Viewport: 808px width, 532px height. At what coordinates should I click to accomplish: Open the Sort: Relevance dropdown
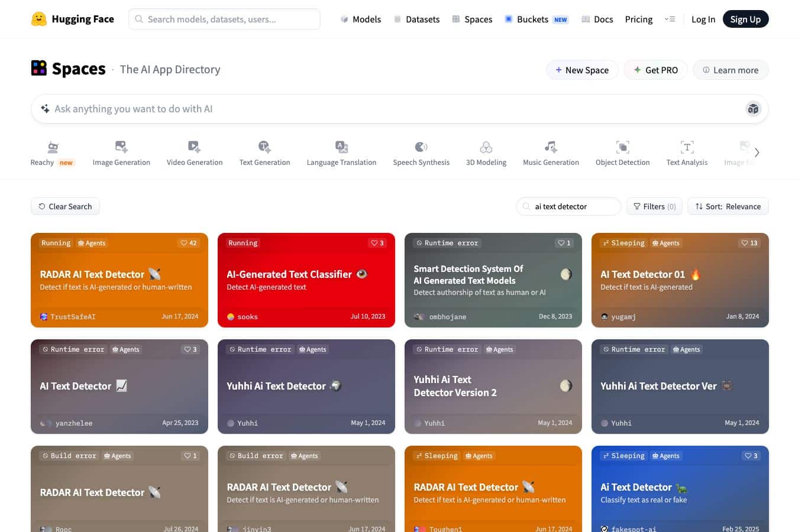(x=728, y=206)
